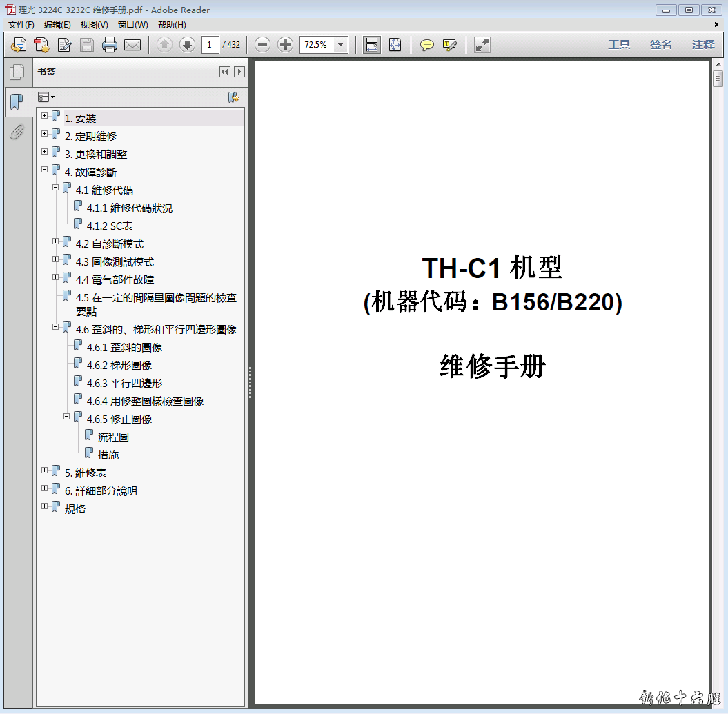The width and height of the screenshot is (728, 714).
Task: Expand the 4.3 圖像測試模式 node
Action: tap(56, 259)
